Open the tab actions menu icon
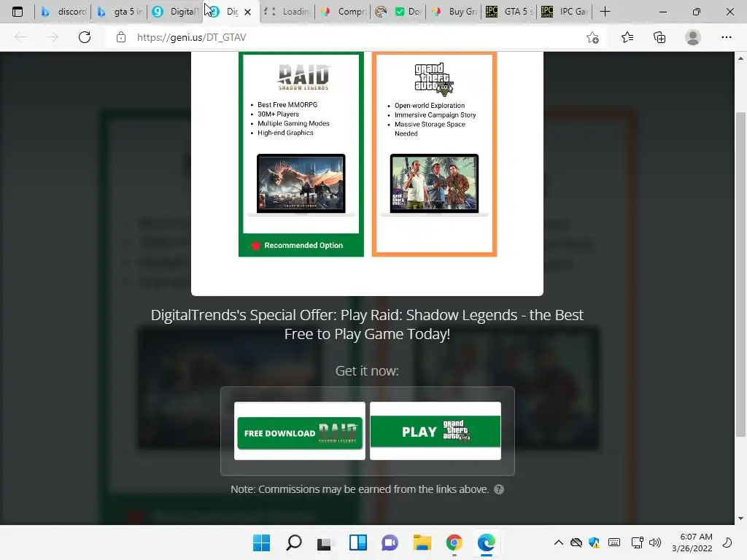 18,12
